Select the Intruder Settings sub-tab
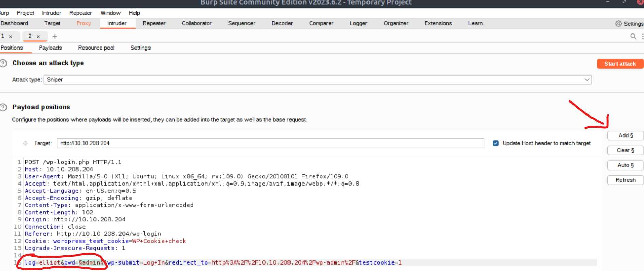Image resolution: width=644 pixels, height=271 pixels. click(140, 48)
